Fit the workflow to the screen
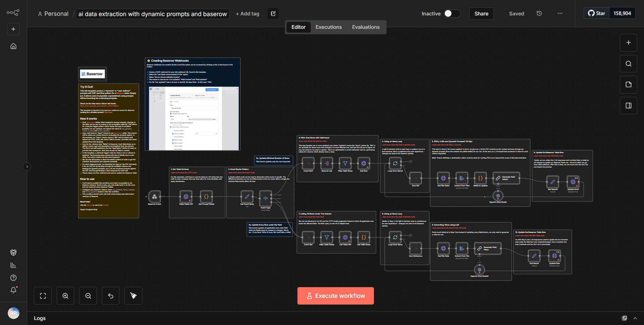Viewport: 644px width, 325px height. (x=43, y=296)
